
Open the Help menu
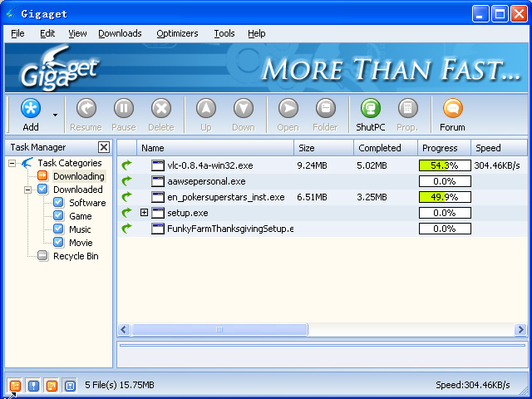(x=257, y=33)
